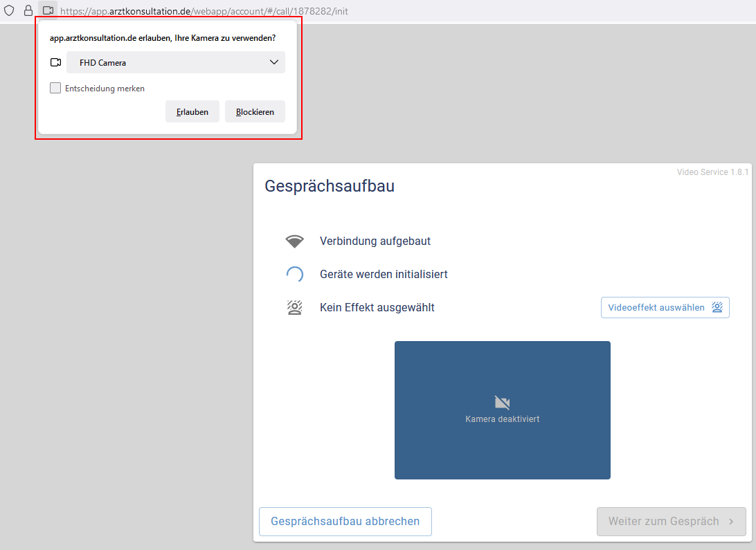Click the effect icon beside Kein Effekt ausgewählt
Screen dimensions: 756x550
pyautogui.click(x=295, y=308)
